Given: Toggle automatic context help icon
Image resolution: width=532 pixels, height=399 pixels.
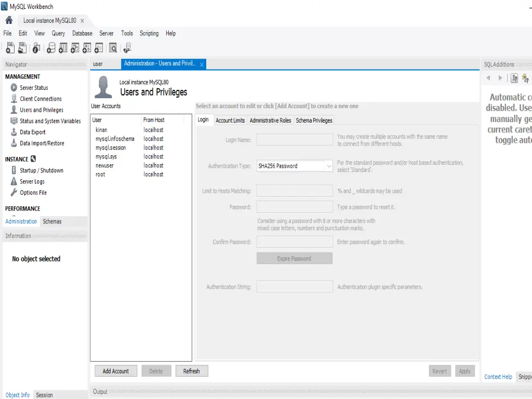Looking at the screenshot, I should tap(514, 78).
